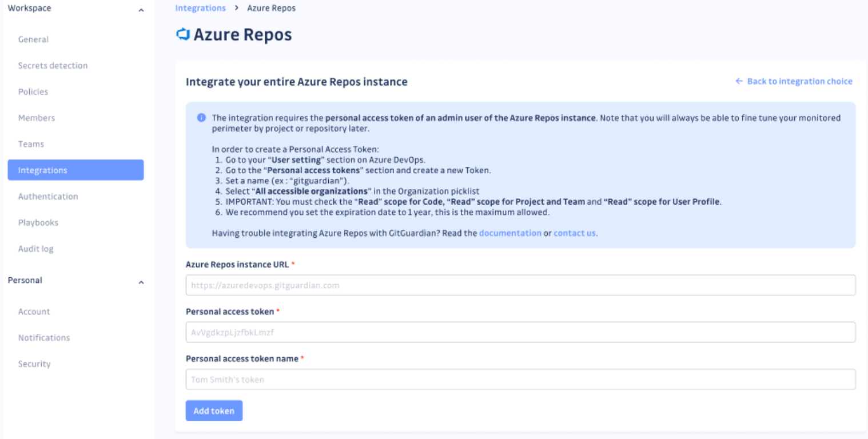The height and width of the screenshot is (439, 868).
Task: Click the Azure Repos instance URL field
Action: click(x=520, y=285)
